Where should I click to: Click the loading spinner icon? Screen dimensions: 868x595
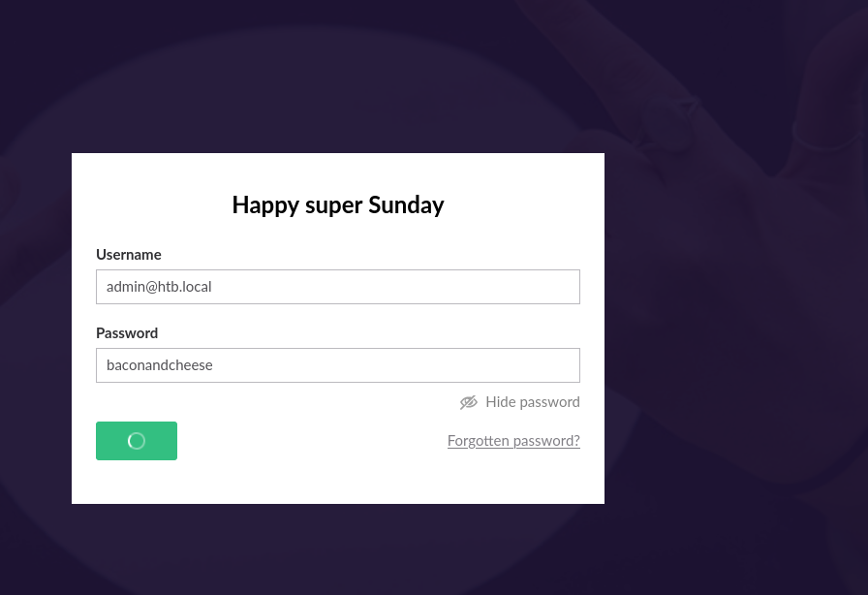click(137, 441)
